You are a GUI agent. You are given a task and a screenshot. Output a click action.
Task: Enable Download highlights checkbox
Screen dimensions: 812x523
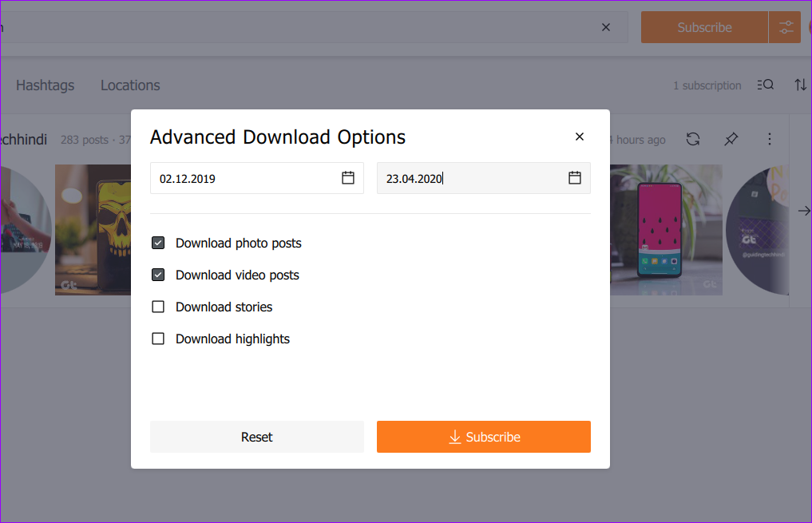pyautogui.click(x=158, y=339)
